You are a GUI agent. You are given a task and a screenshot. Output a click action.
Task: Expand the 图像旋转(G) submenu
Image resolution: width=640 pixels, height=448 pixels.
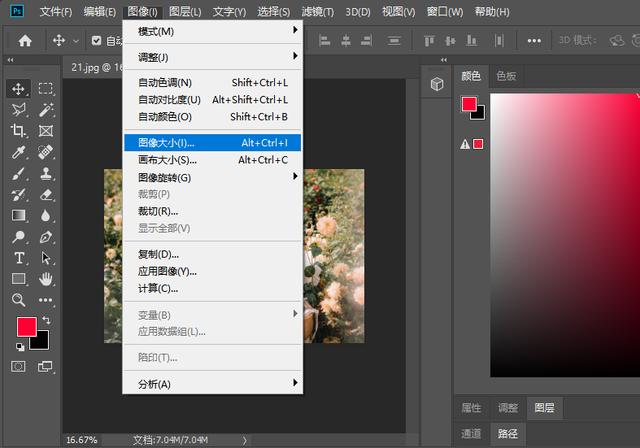[x=213, y=177]
